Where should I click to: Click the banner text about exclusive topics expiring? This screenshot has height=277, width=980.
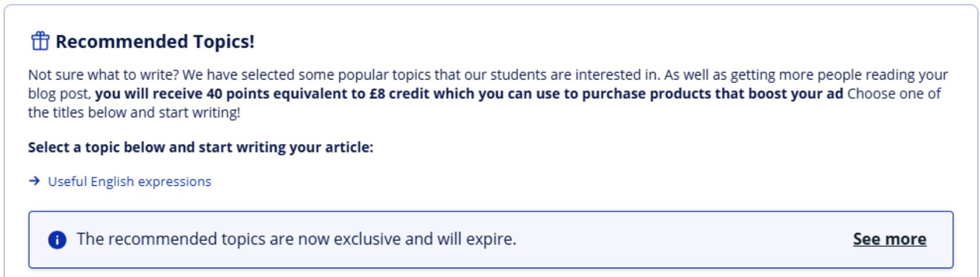[x=296, y=239]
